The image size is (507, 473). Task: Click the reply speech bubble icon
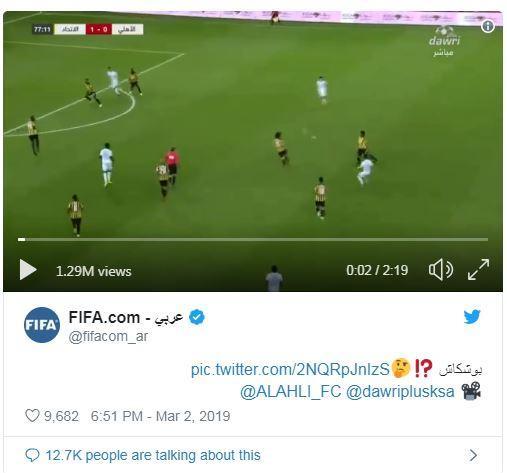32,455
